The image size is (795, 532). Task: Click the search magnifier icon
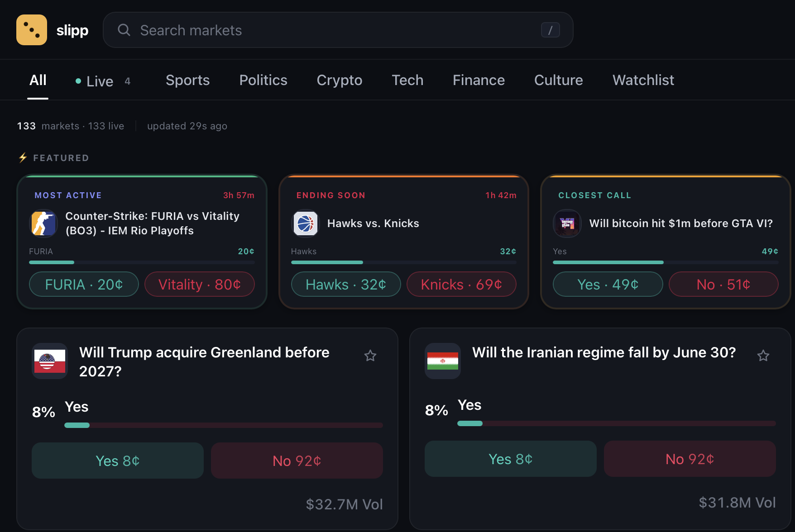point(124,30)
